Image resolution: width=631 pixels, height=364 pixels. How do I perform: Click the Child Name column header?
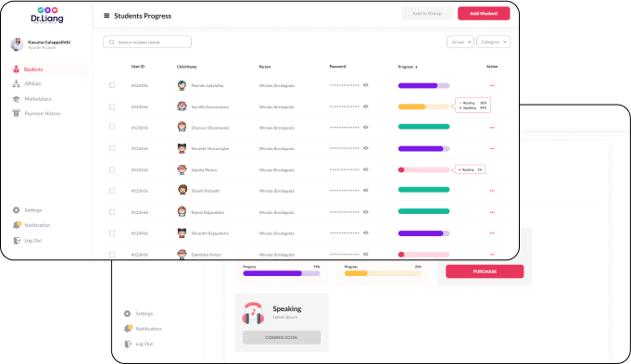187,67
